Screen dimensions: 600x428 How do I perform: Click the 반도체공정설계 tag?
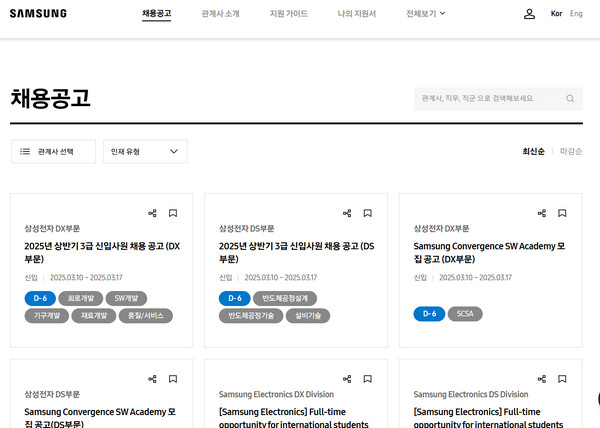tap(285, 298)
